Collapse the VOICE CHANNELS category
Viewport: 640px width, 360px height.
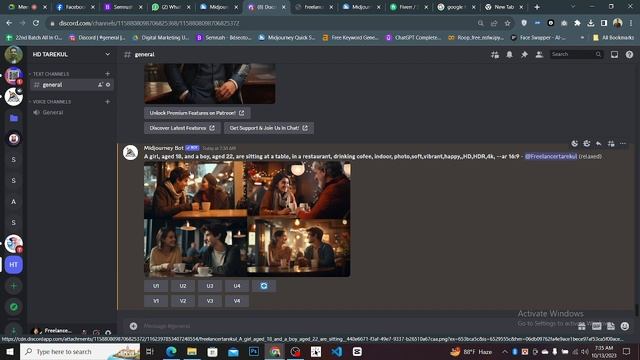[x=51, y=102]
